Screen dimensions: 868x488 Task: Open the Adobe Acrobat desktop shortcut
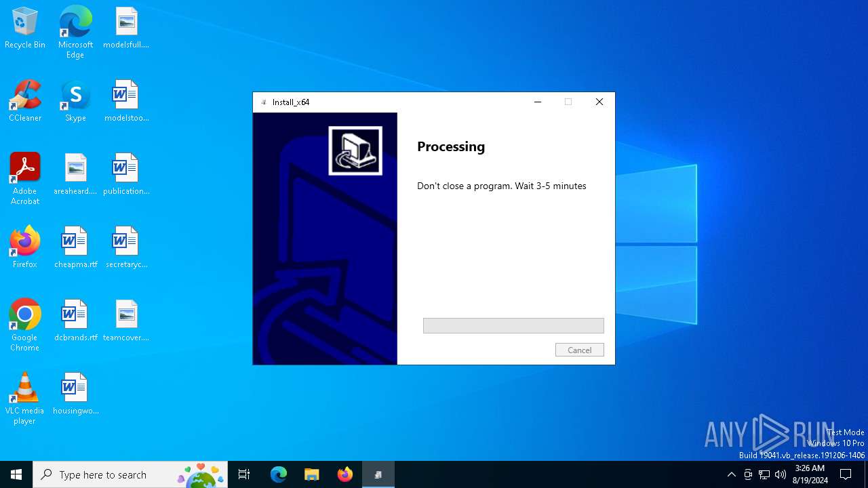[x=25, y=179]
